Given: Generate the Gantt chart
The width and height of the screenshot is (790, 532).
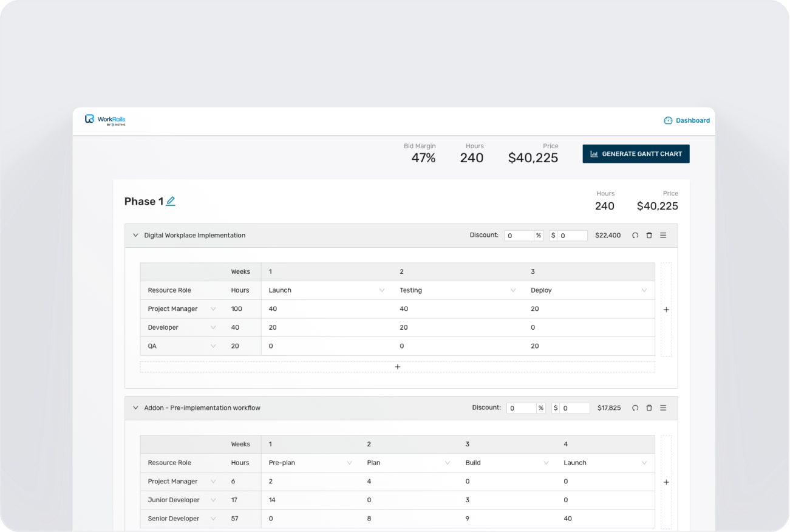Looking at the screenshot, I should point(636,154).
